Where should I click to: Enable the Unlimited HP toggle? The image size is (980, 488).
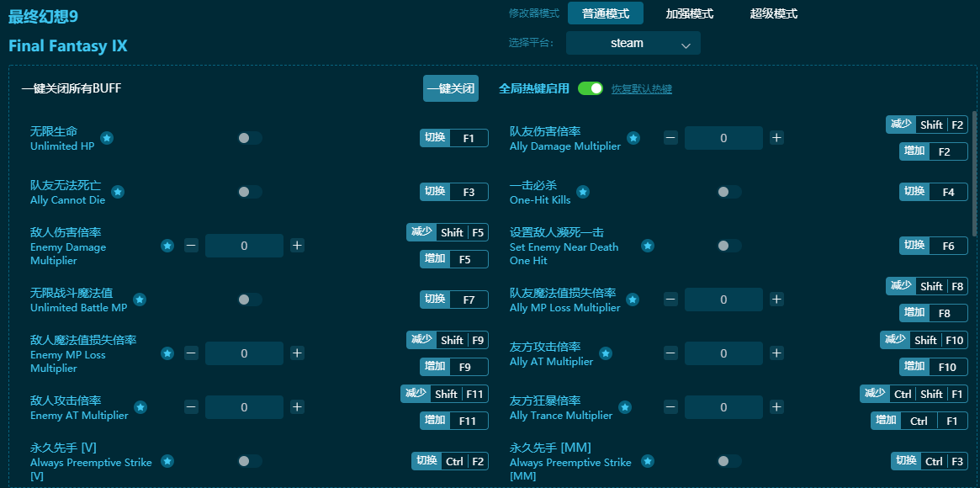(x=249, y=138)
